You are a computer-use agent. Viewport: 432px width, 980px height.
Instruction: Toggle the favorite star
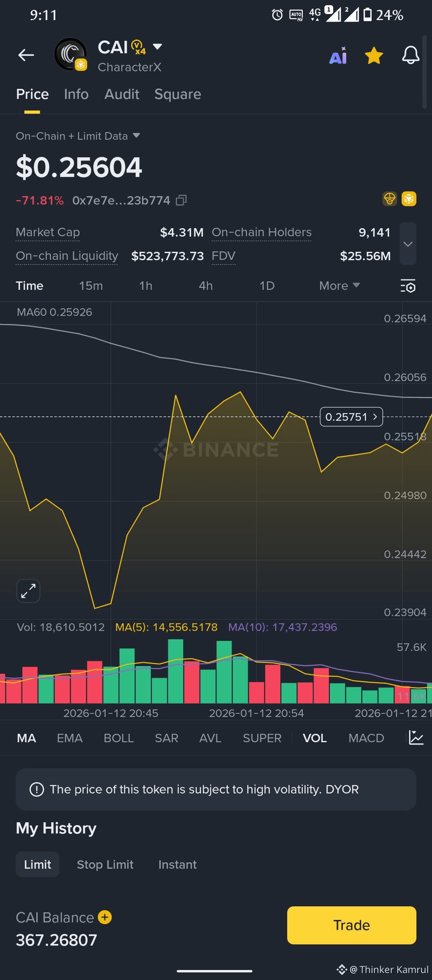(374, 56)
